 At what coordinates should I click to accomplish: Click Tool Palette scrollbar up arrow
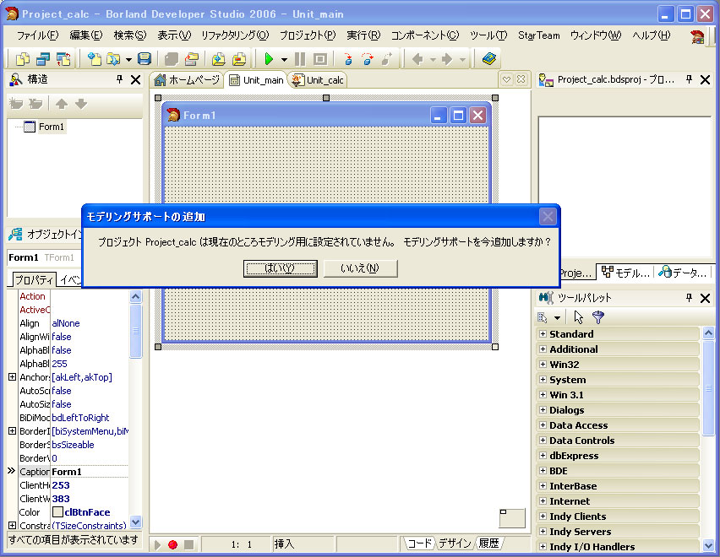pos(709,332)
